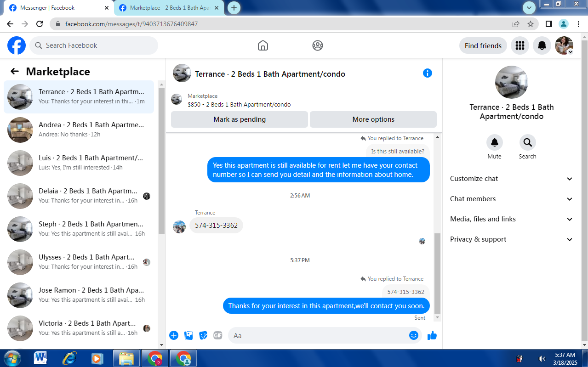
Task: Click the browser address bar URL
Action: pyautogui.click(x=131, y=24)
